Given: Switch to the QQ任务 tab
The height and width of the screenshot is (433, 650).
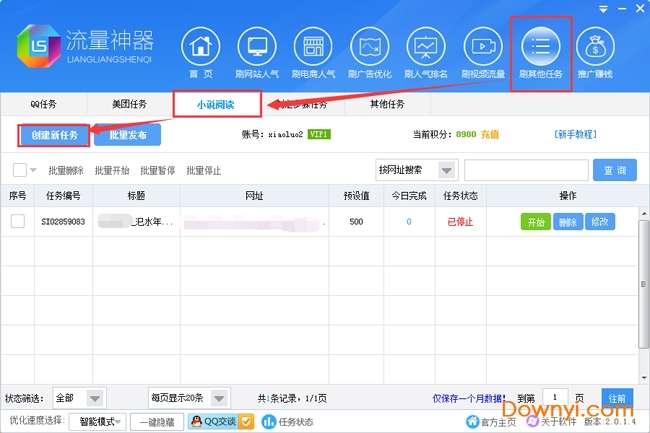Looking at the screenshot, I should coord(44,104).
